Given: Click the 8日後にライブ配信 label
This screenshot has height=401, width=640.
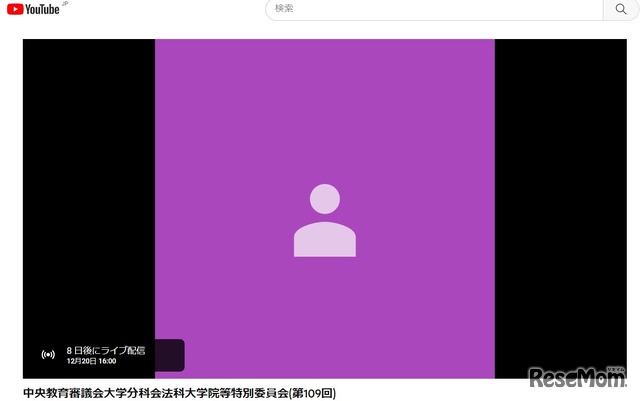Looking at the screenshot, I should 106,350.
